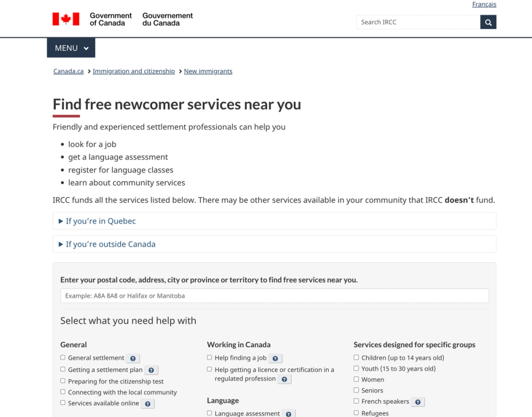Image resolution: width=532 pixels, height=417 pixels.
Task: Tick the Women checkbox
Action: 356,379
